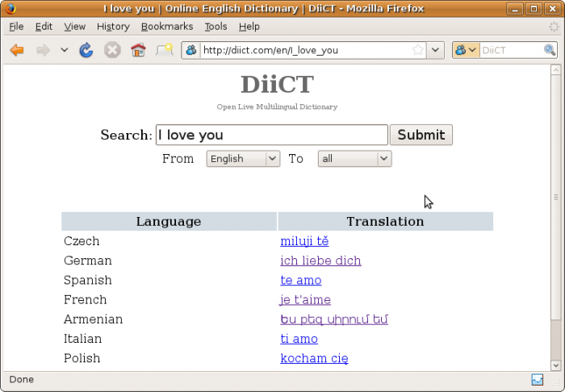Click the Translation column header
Viewport: 565px width, 392px height.
click(385, 221)
